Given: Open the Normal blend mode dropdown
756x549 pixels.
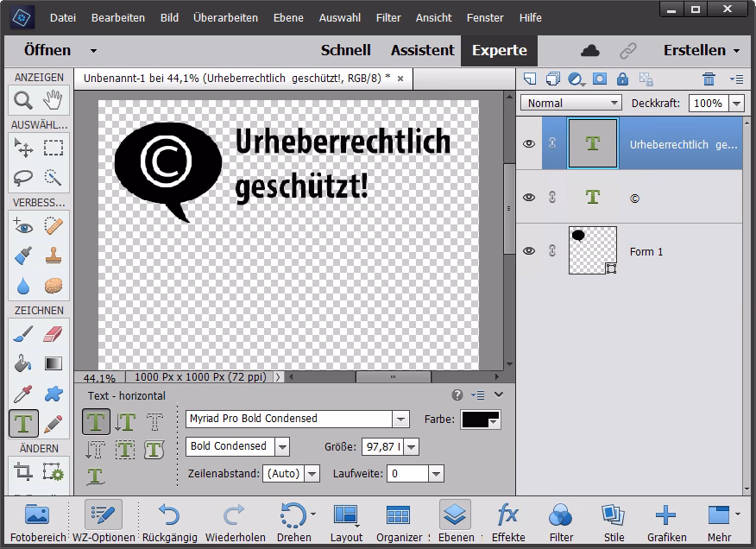Looking at the screenshot, I should pos(570,103).
